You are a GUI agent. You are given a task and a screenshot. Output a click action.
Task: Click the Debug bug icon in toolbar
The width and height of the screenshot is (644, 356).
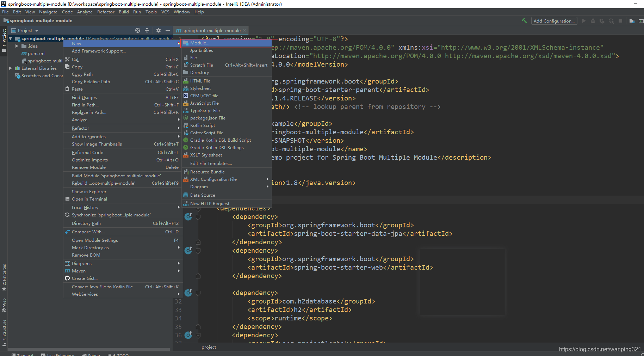(593, 21)
